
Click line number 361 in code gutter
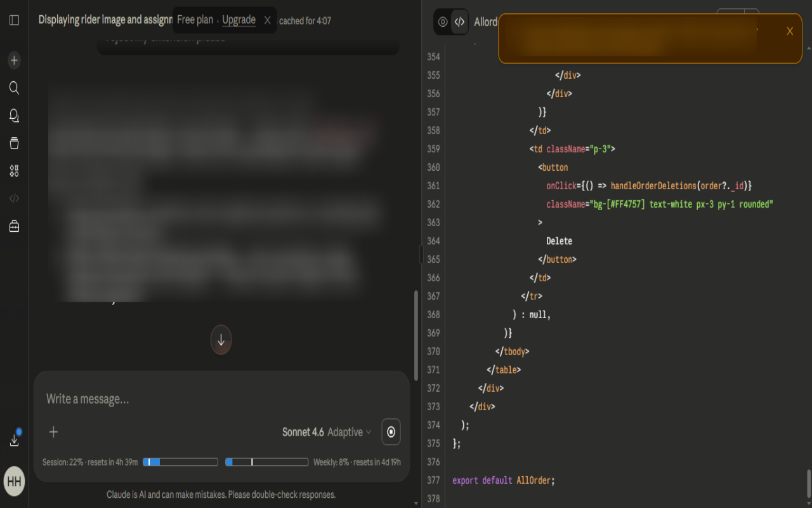(x=433, y=185)
